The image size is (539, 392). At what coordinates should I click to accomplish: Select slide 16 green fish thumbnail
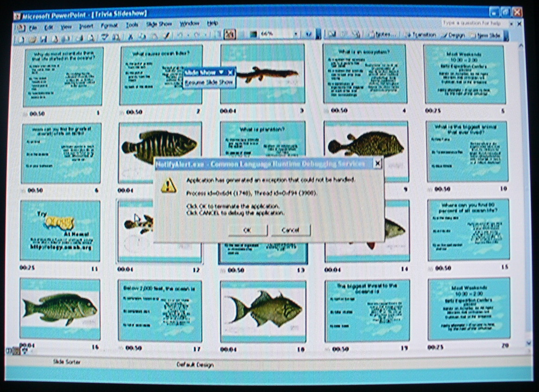60,309
